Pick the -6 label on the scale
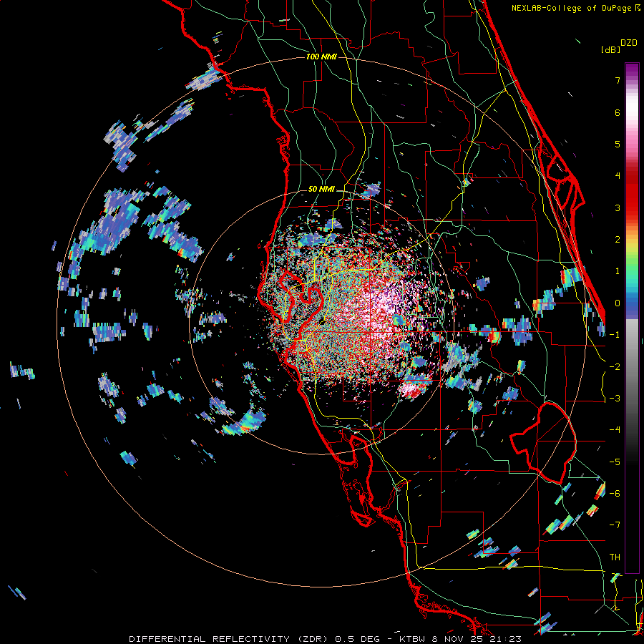 (615, 494)
